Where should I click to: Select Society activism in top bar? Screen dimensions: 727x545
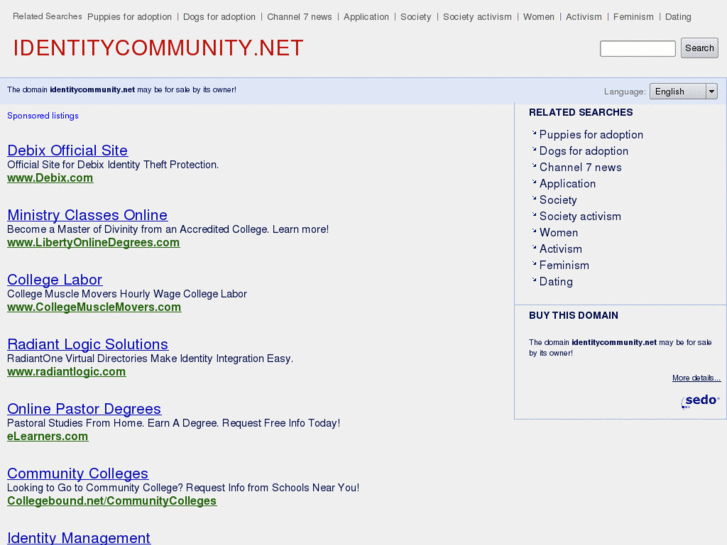point(477,17)
